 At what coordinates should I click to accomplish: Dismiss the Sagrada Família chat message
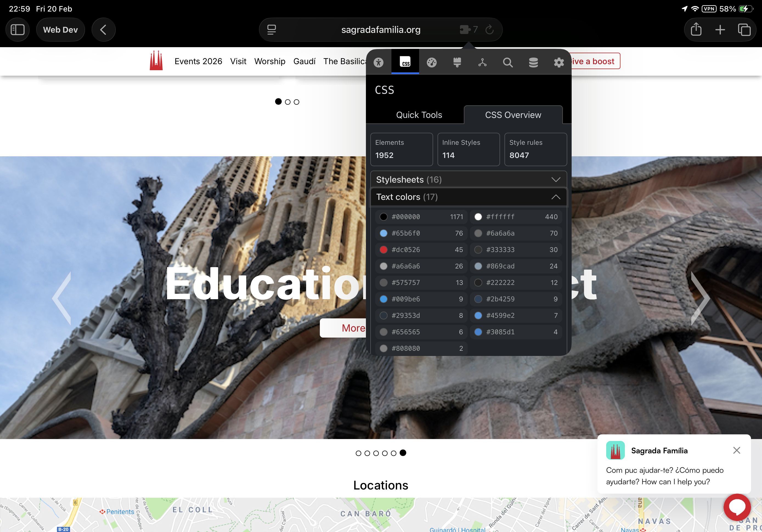(x=737, y=450)
